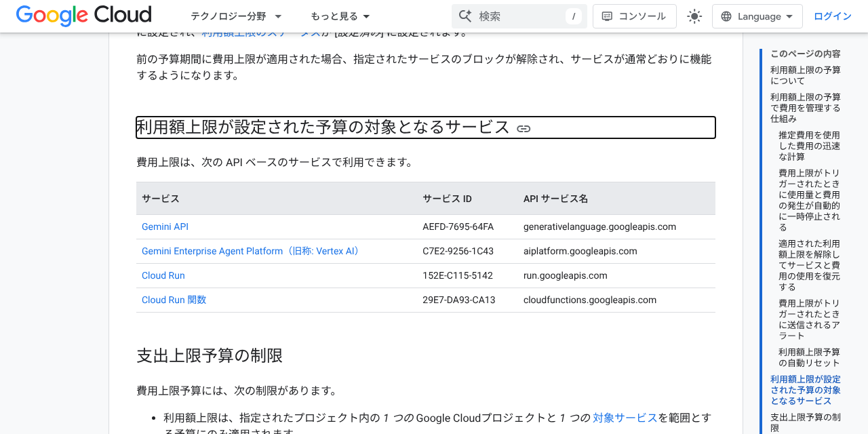Open the Cloud Run 関数 link
The height and width of the screenshot is (434, 868).
[x=174, y=300]
